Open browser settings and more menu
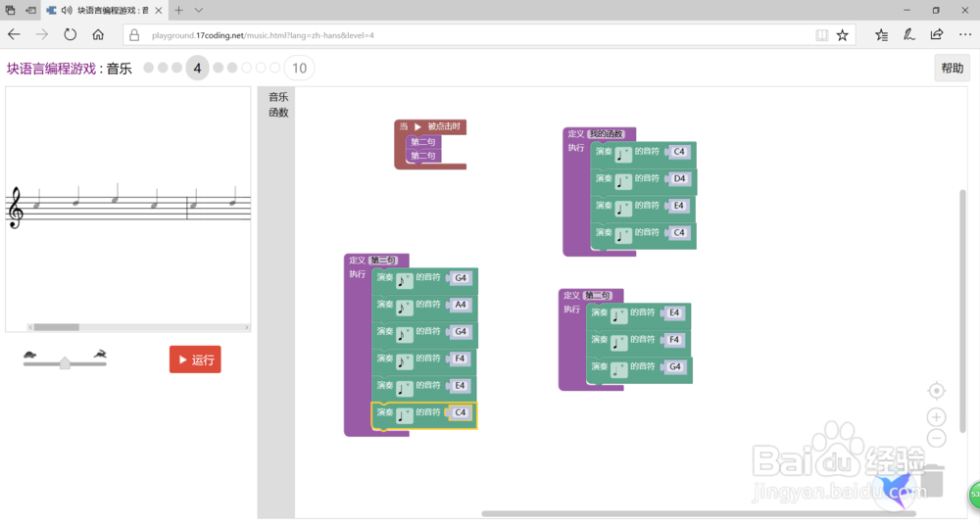Image resolution: width=980 pixels, height=525 pixels. coord(965,35)
